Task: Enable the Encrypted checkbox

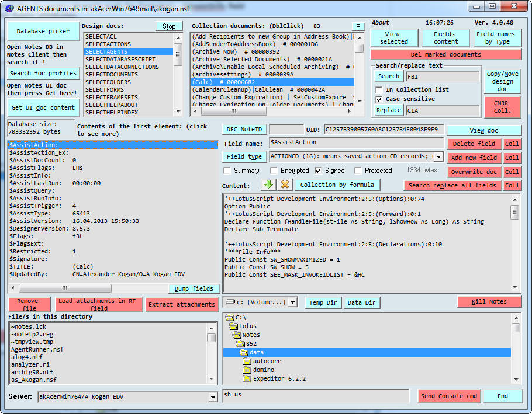Action: click(x=274, y=171)
